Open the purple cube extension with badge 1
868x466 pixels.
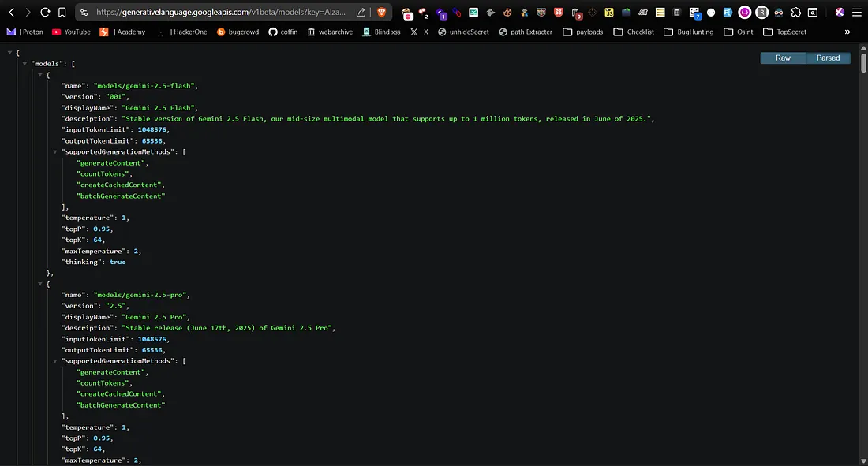pyautogui.click(x=441, y=13)
